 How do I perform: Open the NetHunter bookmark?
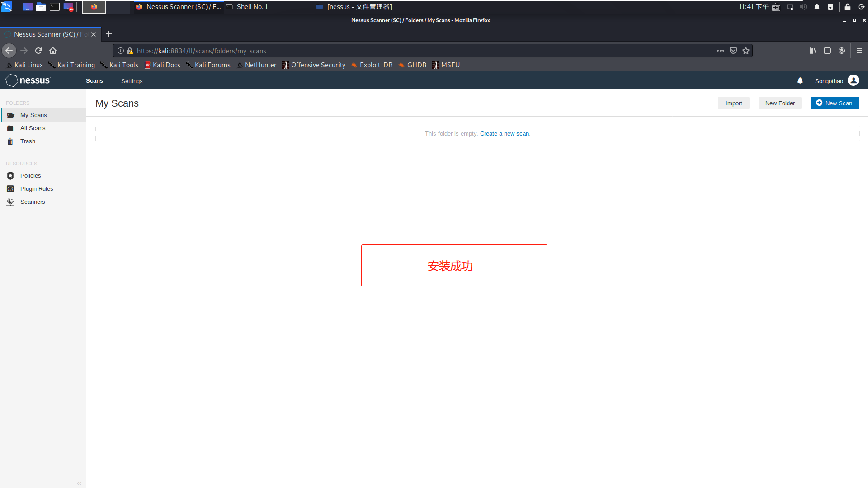tap(256, 65)
